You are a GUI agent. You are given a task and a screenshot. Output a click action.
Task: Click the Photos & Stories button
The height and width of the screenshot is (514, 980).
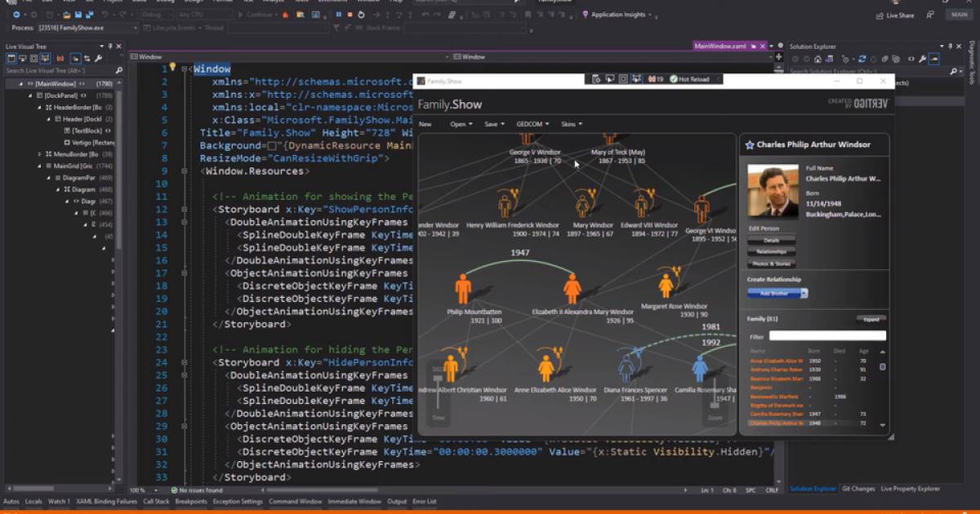[772, 264]
